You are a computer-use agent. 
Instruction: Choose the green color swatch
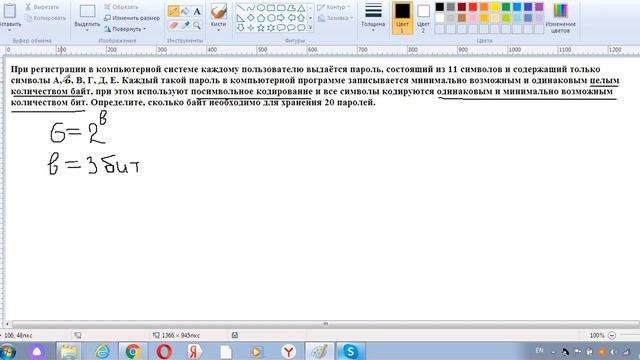click(506, 7)
